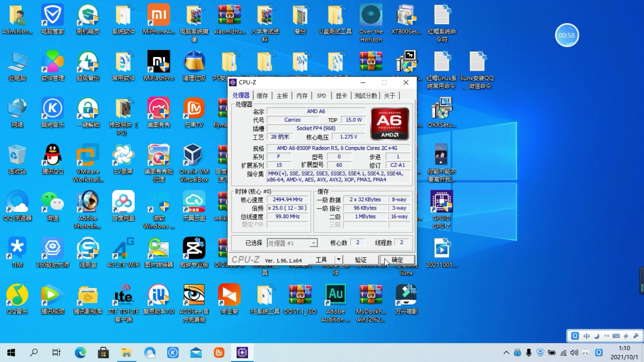Click the 确定 button in CPU-Z
Screen dimensions: 644x362
pos(397,260)
